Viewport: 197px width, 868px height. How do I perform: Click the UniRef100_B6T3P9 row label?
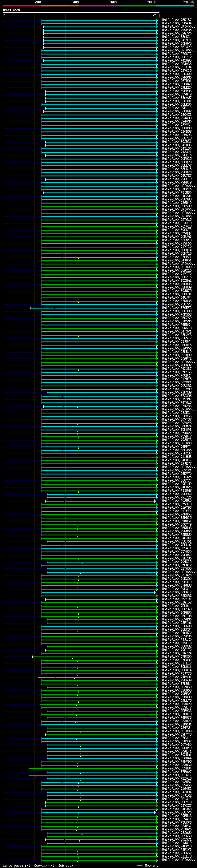176,47
